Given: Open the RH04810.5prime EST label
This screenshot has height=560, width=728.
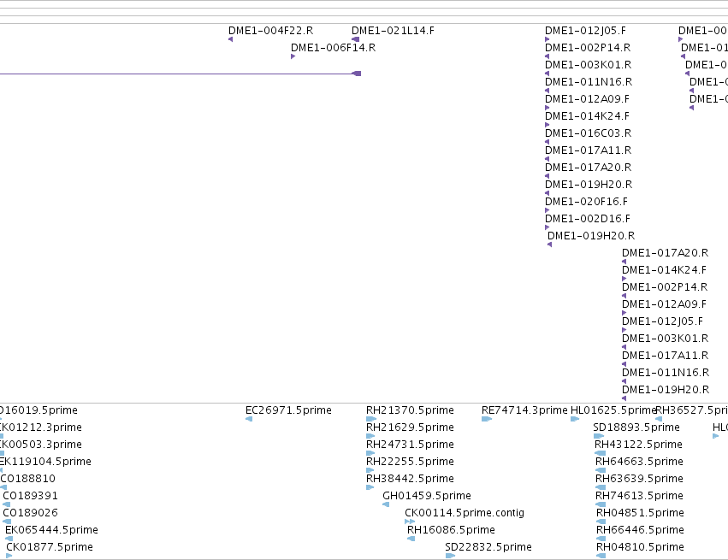Looking at the screenshot, I should pos(640,547).
